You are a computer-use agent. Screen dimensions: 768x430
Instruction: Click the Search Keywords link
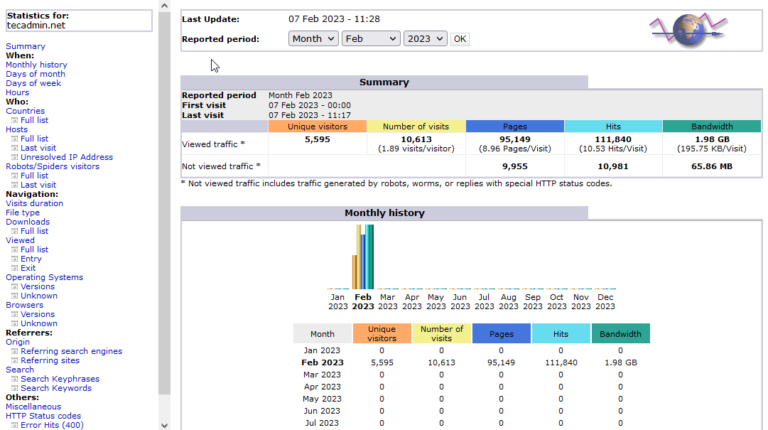click(57, 388)
